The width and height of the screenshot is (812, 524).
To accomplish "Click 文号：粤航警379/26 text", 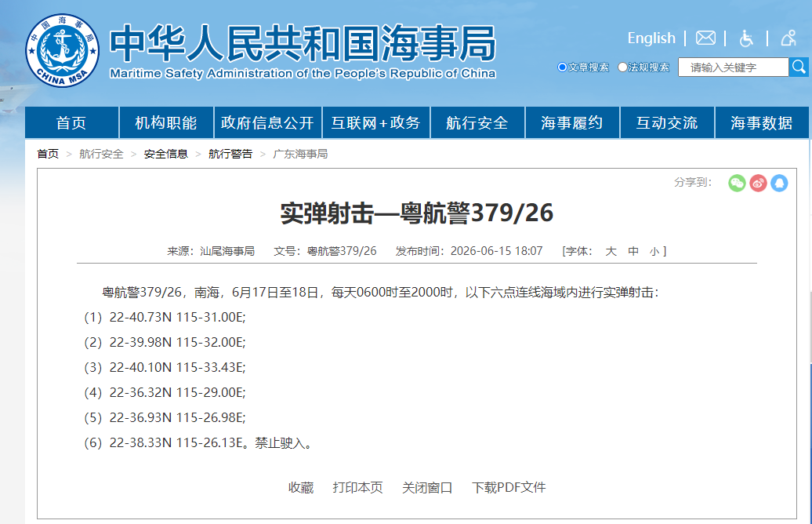I will [x=325, y=251].
